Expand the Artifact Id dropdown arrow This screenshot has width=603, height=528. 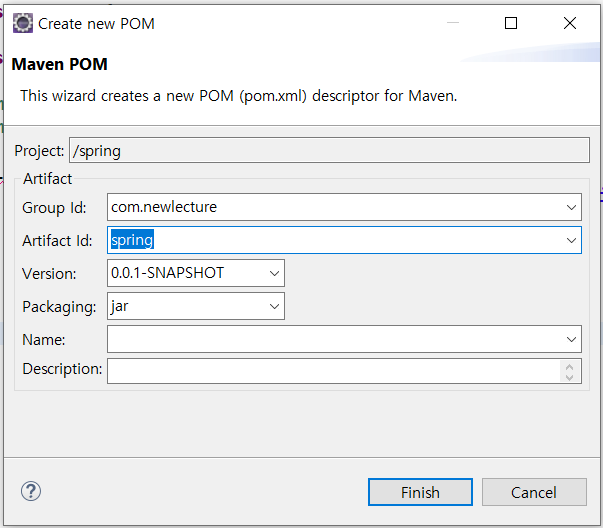571,241
